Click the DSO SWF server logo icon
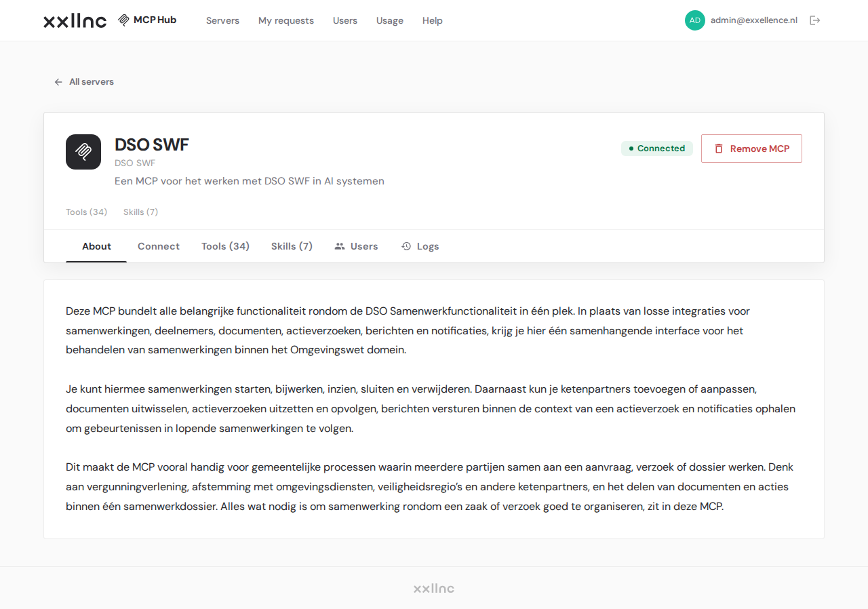Viewport: 868px width, 609px height. coord(83,152)
